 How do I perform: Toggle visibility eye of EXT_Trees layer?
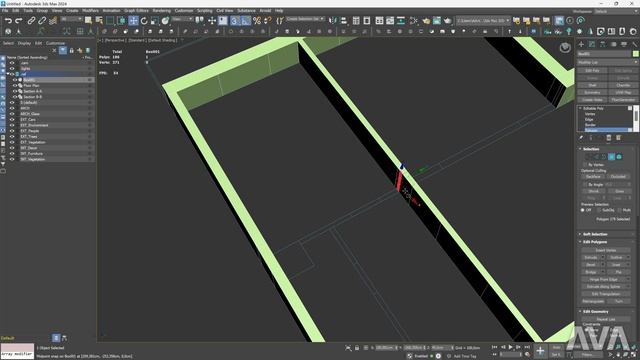click(x=12, y=137)
